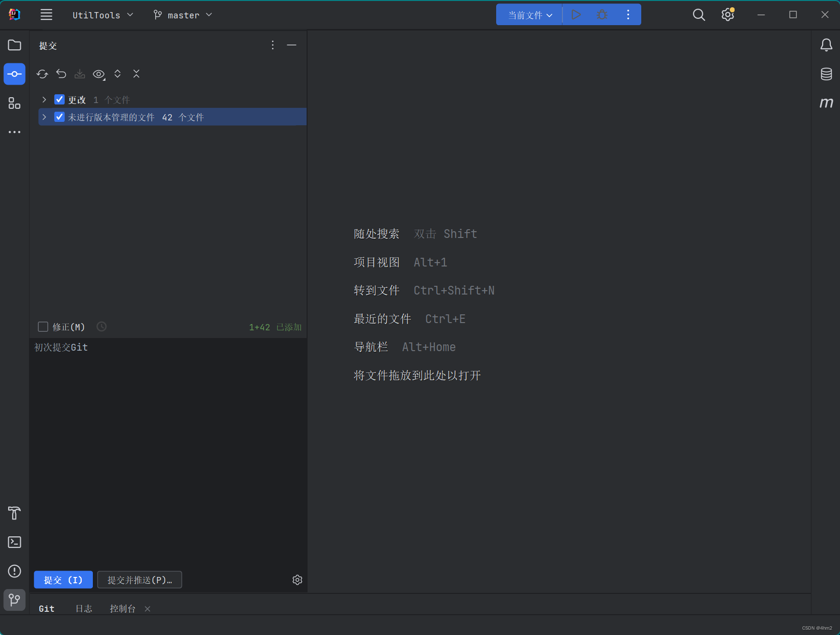The height and width of the screenshot is (635, 840).
Task: Click 提交并推送(P) commit and push
Action: pyautogui.click(x=140, y=580)
